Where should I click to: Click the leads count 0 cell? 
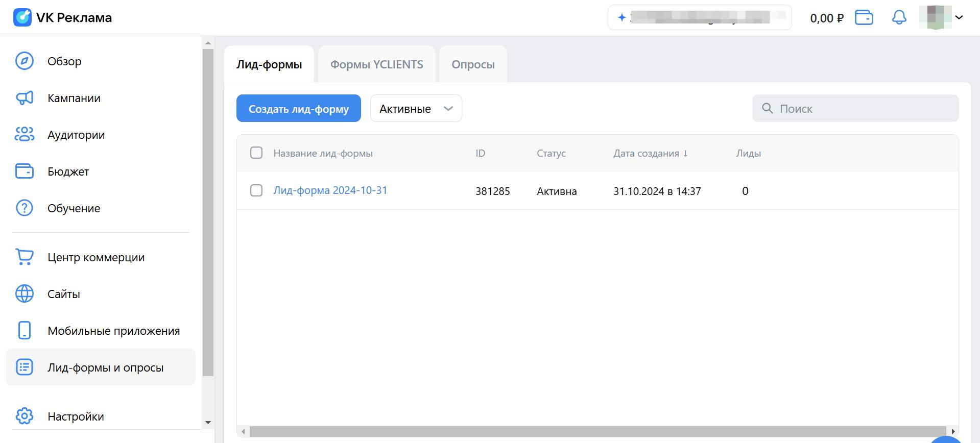[745, 191]
